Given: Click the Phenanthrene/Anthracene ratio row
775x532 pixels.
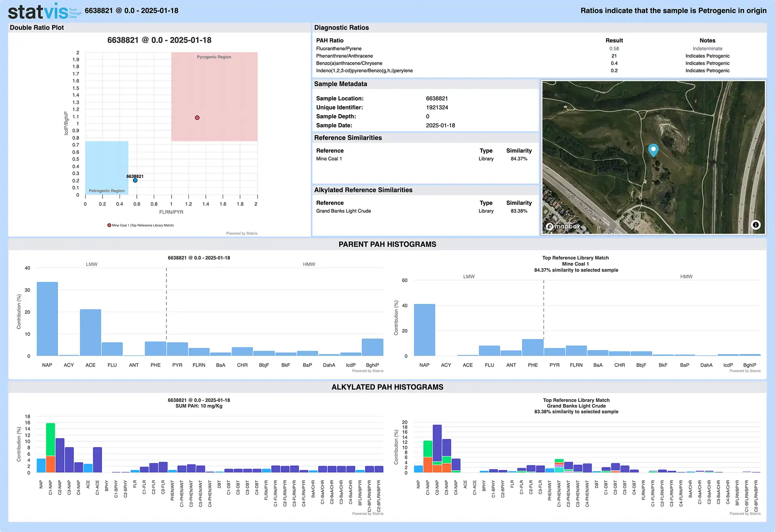Looking at the screenshot, I should [344, 56].
